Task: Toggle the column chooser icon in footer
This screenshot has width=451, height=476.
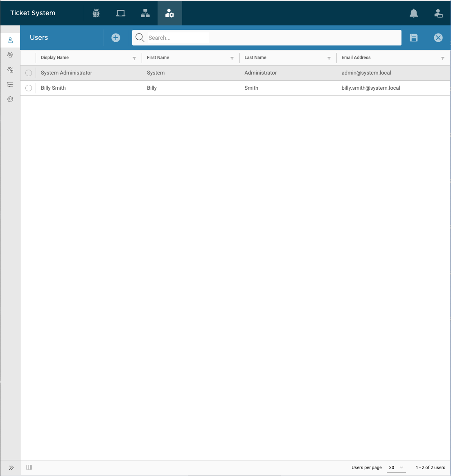Action: pyautogui.click(x=29, y=467)
